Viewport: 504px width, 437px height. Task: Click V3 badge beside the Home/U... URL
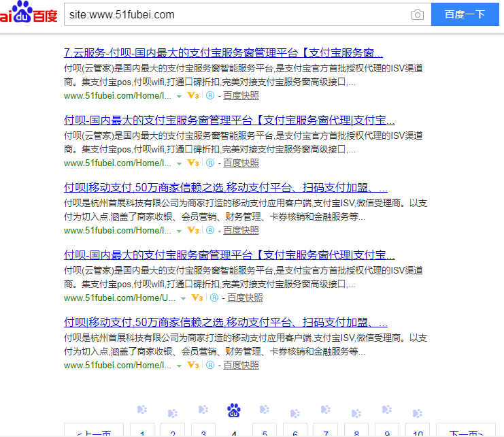pyautogui.click(x=197, y=297)
